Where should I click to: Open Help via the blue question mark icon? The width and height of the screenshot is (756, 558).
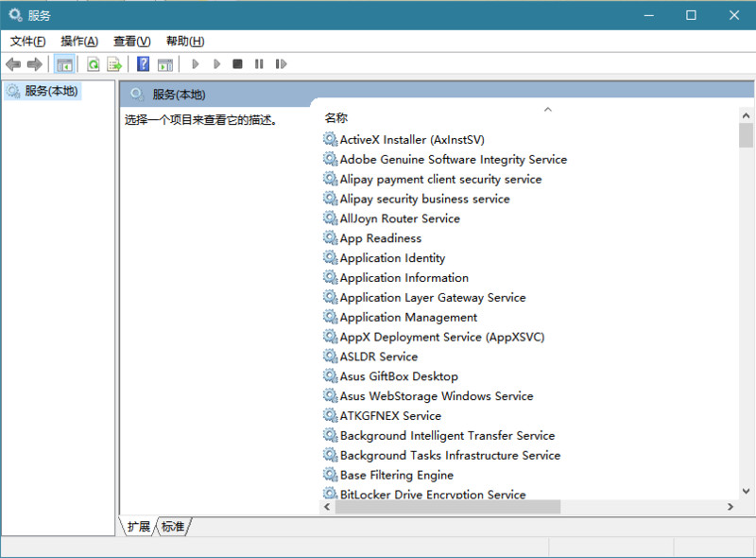[142, 63]
